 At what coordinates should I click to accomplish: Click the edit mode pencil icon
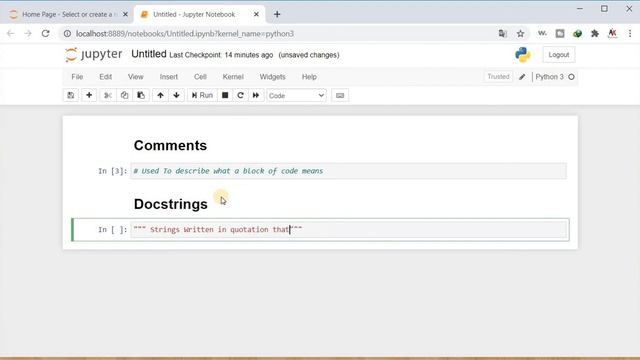[x=522, y=77]
